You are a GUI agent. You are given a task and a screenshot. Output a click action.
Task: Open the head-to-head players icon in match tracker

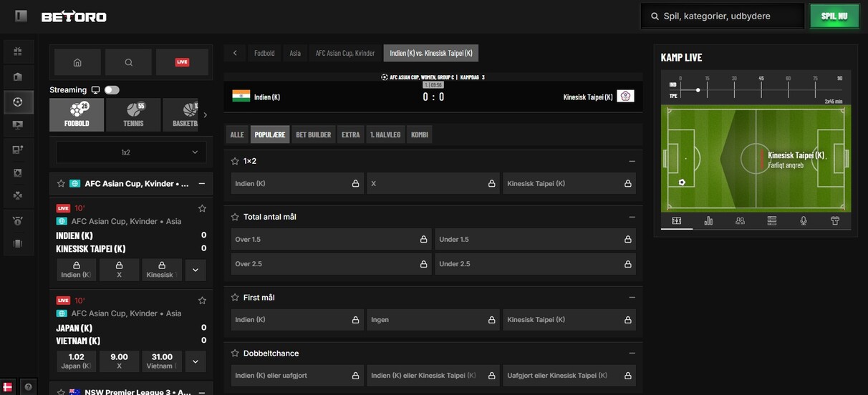740,221
